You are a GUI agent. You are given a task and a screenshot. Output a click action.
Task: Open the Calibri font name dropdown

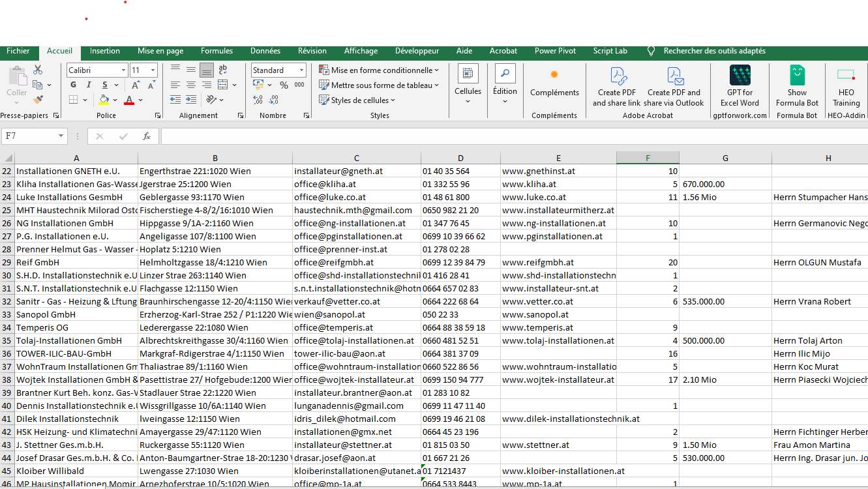point(123,70)
